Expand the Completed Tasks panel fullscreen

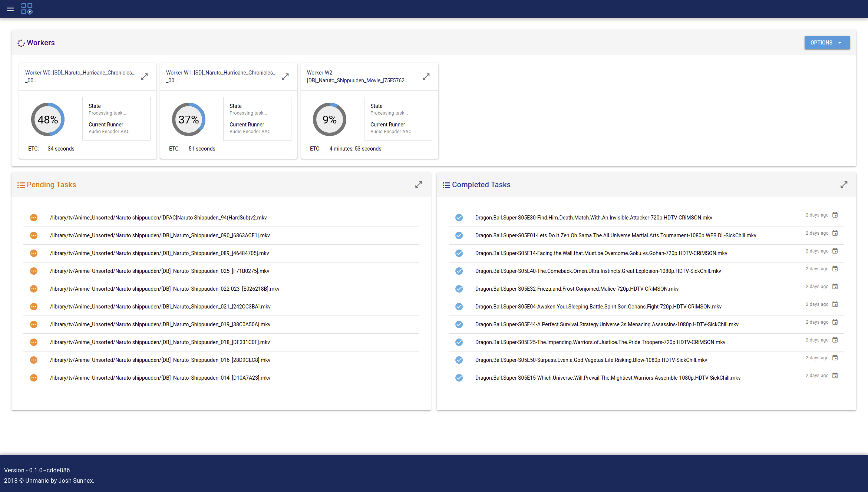point(844,185)
